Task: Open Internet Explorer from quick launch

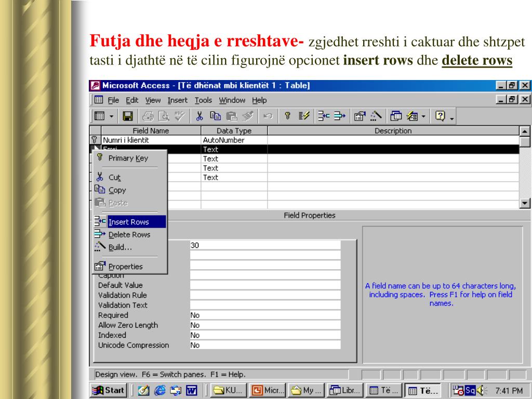Action: (x=159, y=391)
